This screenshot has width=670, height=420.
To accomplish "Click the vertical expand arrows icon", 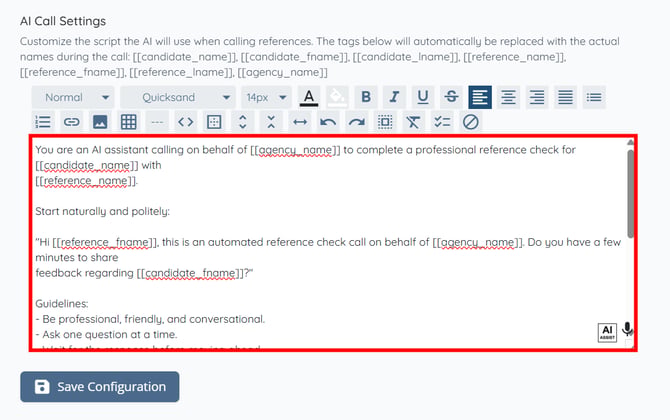I will point(243,122).
